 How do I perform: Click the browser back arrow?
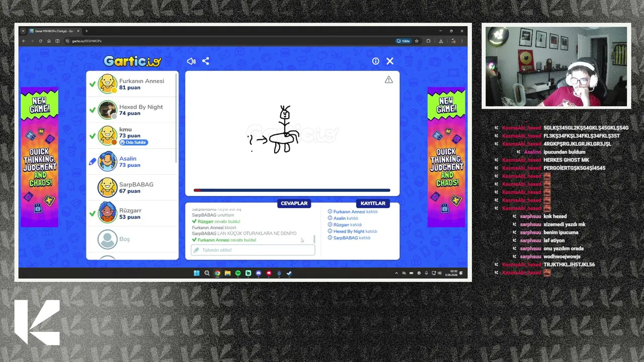point(23,41)
